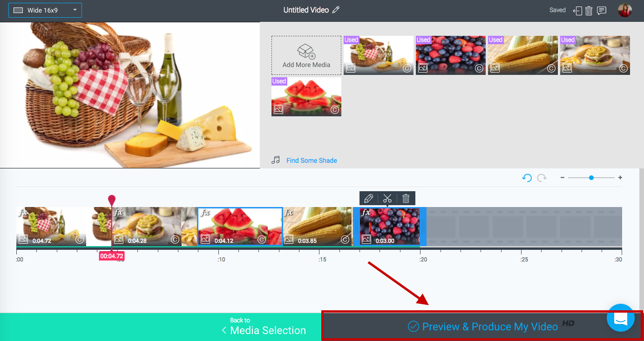Screen dimensions: 644x341
Task: Click the undo arrow icon
Action: (x=527, y=178)
